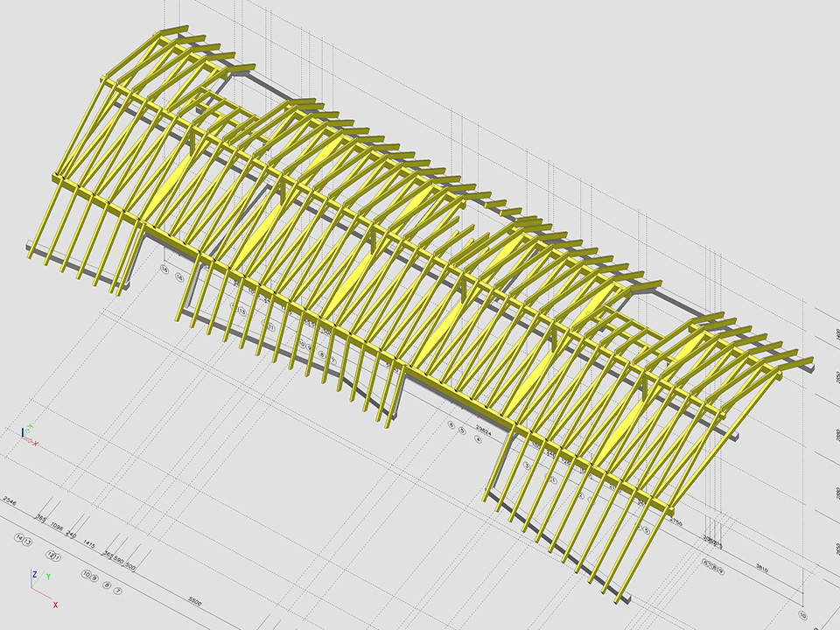Select the 590 dimension in bottom-left chain
840x630 pixels.
tap(119, 559)
